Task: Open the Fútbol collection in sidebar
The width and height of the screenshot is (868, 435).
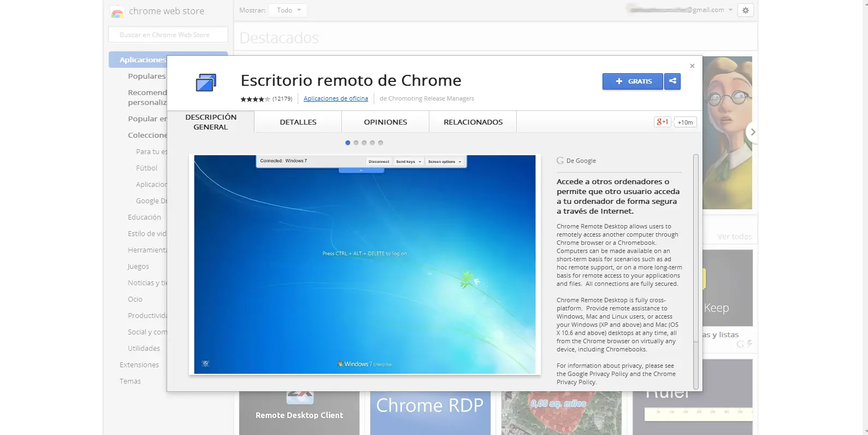Action: pyautogui.click(x=146, y=168)
